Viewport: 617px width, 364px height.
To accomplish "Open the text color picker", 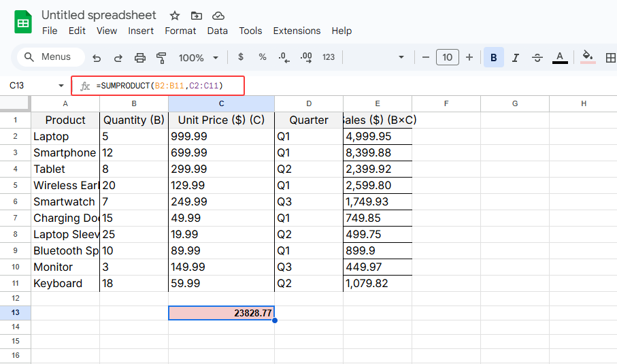I will pyautogui.click(x=560, y=58).
